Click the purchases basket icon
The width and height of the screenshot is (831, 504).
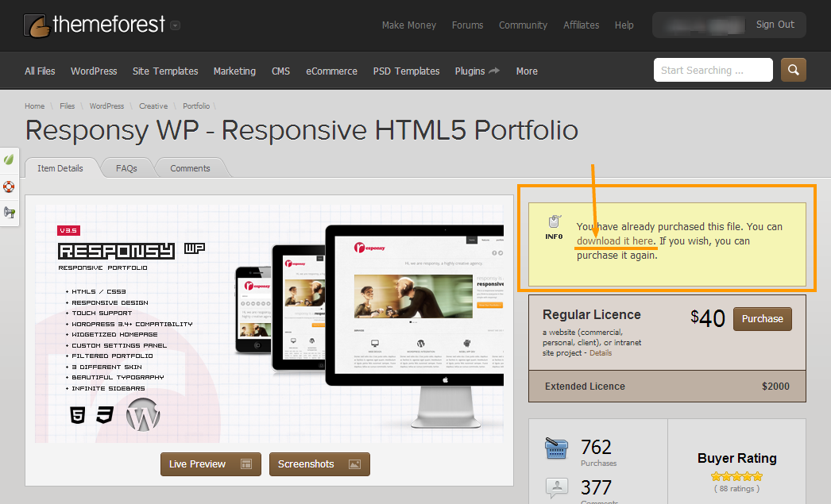point(557,449)
